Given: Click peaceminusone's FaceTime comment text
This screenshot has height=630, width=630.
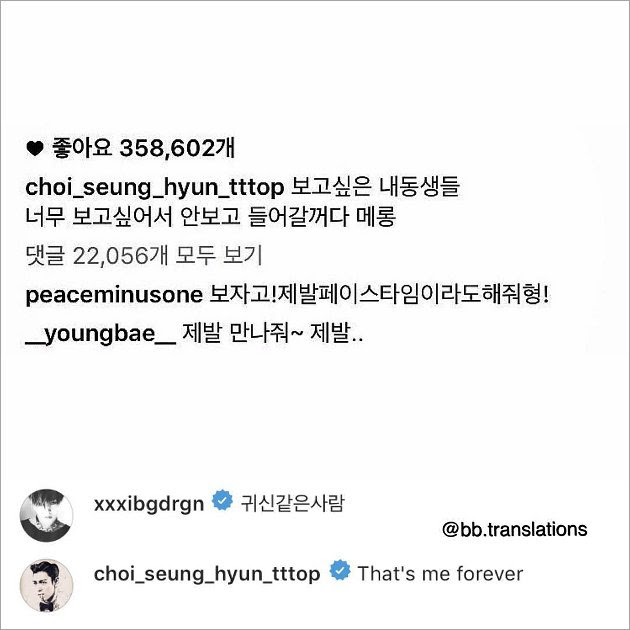Looking at the screenshot, I should pos(379,295).
